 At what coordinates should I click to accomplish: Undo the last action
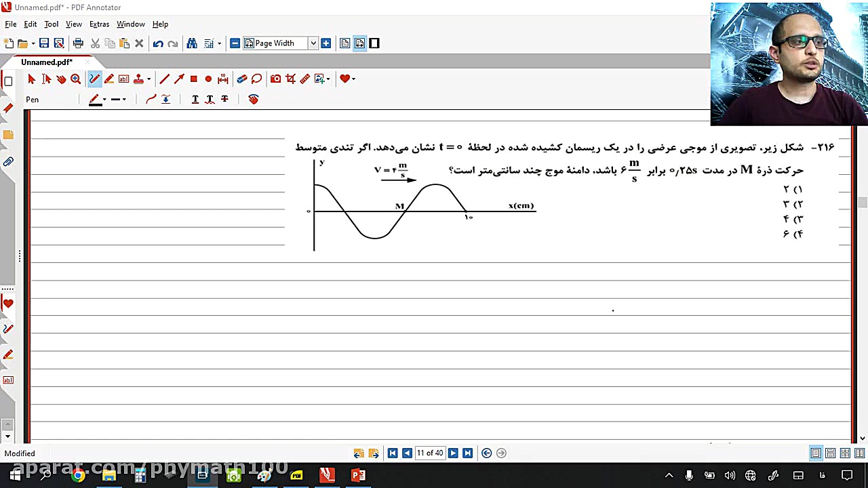(x=158, y=43)
